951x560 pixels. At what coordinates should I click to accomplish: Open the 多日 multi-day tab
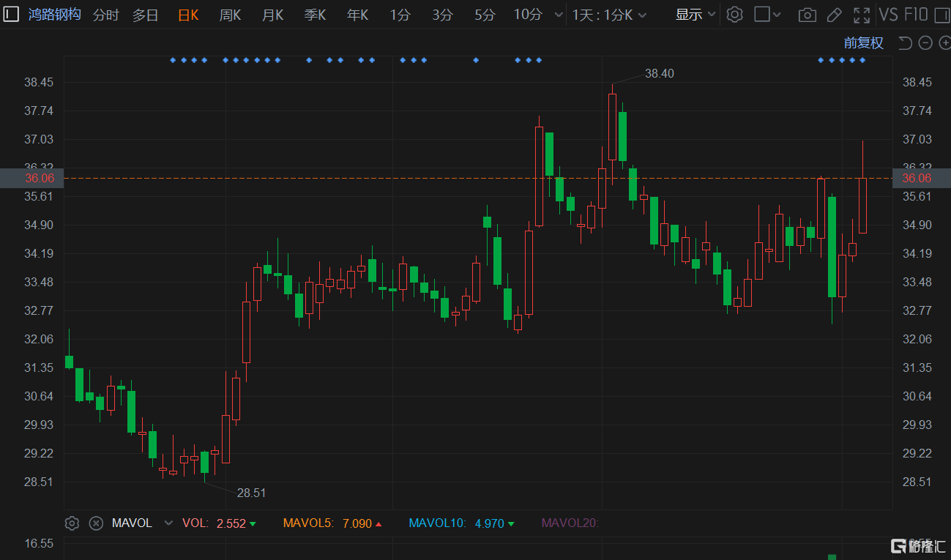146,15
